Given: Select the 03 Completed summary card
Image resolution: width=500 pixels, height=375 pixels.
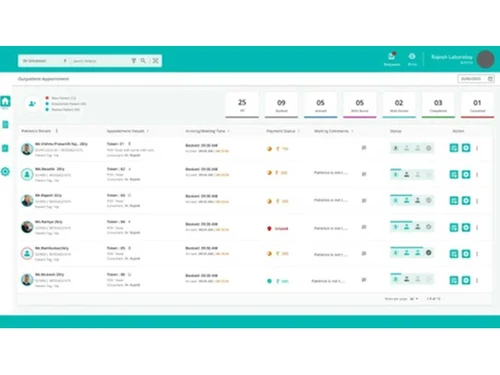Looking at the screenshot, I should (x=438, y=105).
